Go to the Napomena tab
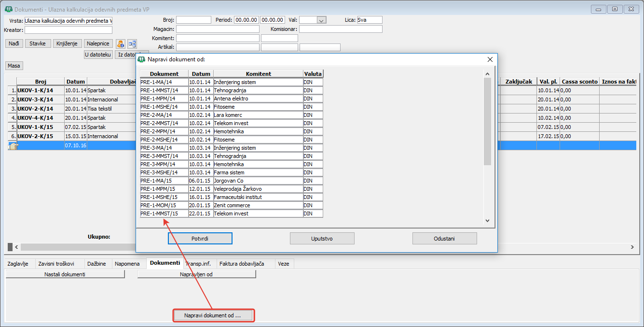 [127, 264]
